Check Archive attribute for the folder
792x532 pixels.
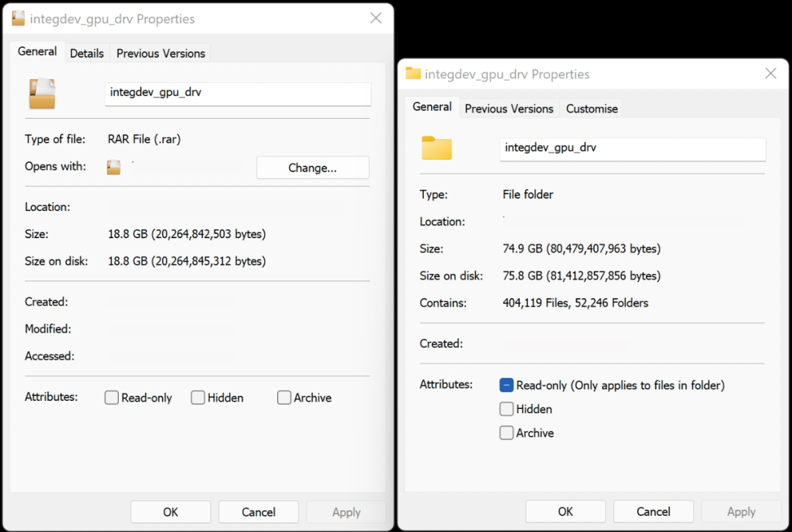(506, 433)
